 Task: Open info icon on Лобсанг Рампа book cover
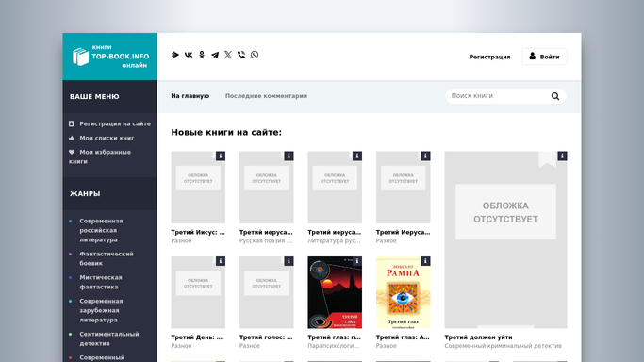[x=425, y=261]
